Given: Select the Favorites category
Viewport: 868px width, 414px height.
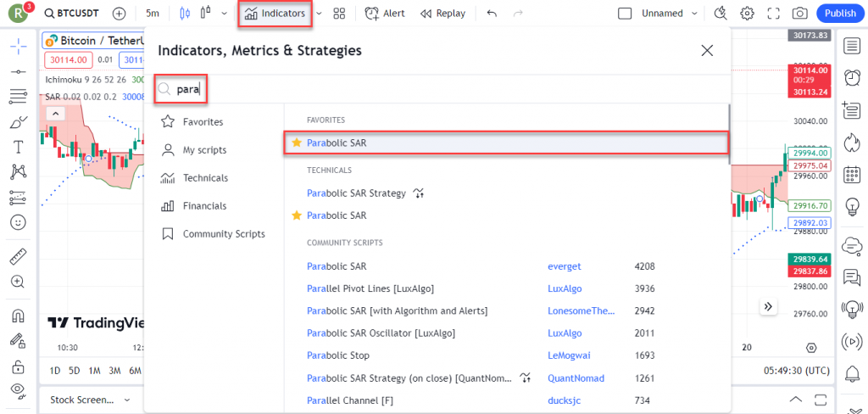Looking at the screenshot, I should click(x=192, y=122).
